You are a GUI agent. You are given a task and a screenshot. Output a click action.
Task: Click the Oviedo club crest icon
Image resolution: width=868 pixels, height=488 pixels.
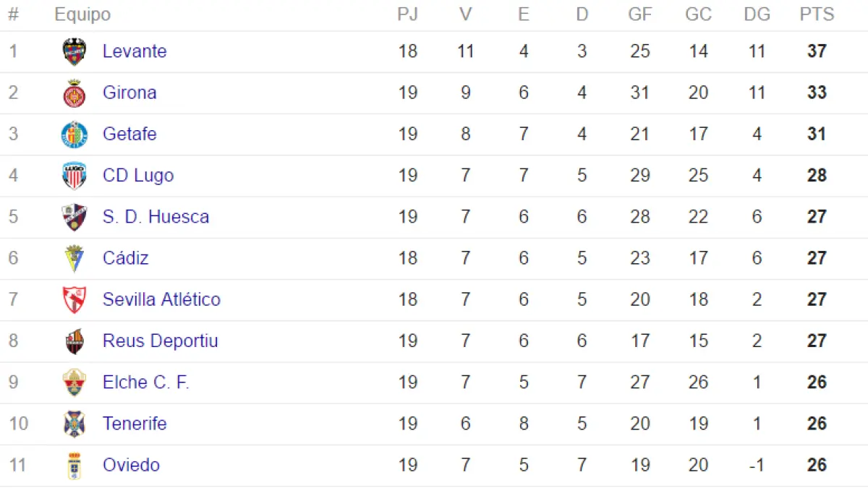(75, 466)
